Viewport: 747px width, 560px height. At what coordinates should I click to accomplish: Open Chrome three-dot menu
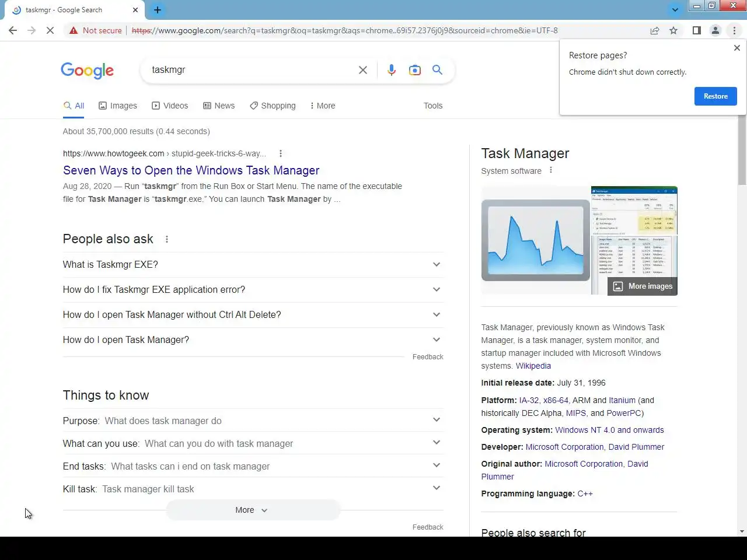[x=734, y=30]
